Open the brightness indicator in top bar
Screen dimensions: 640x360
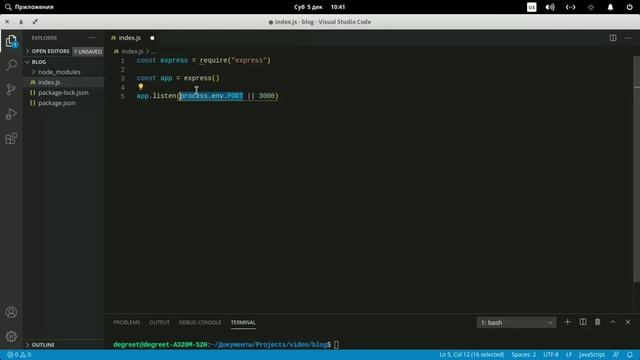point(591,7)
